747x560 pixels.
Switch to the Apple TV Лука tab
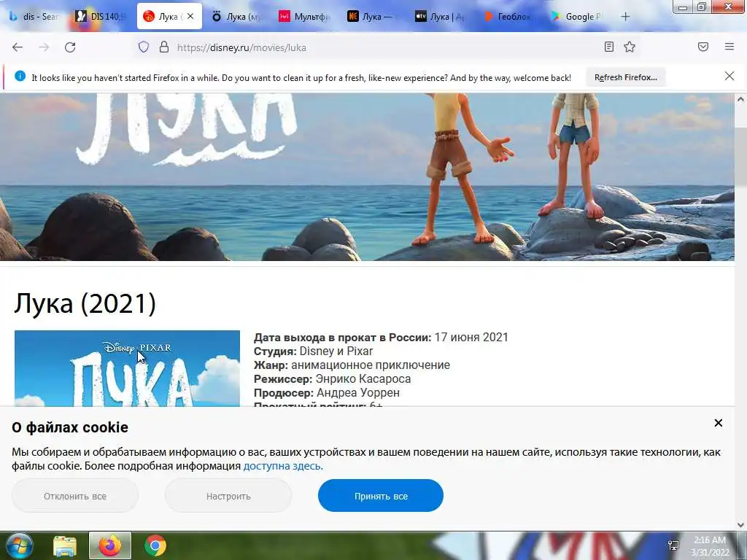(x=440, y=17)
